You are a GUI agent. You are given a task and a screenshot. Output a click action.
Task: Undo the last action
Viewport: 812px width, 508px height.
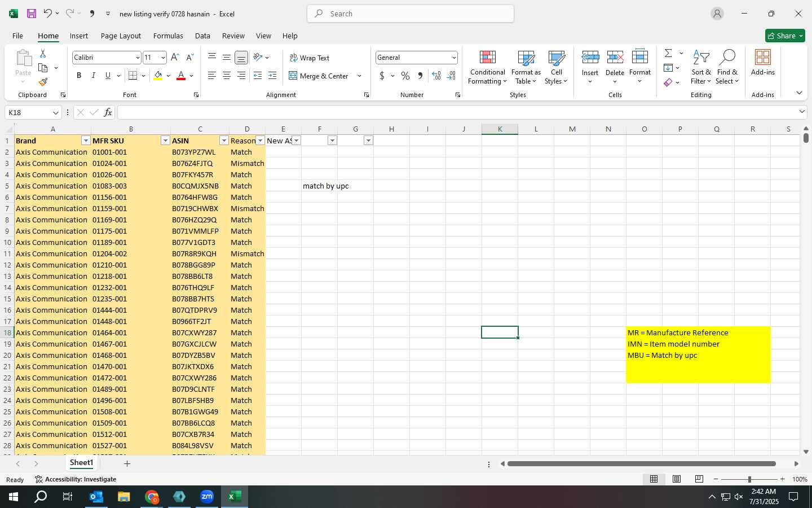[x=47, y=14]
